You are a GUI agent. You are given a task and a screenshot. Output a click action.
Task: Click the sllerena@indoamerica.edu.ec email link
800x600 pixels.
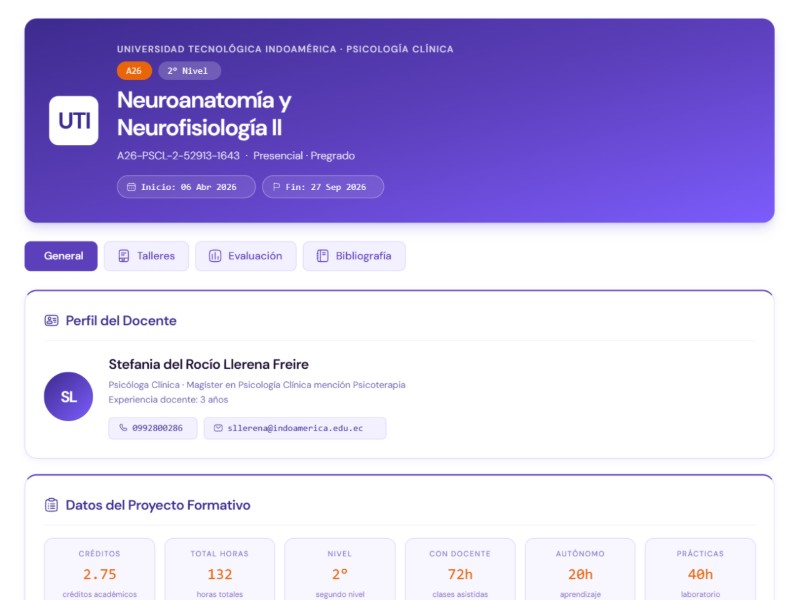[302, 428]
